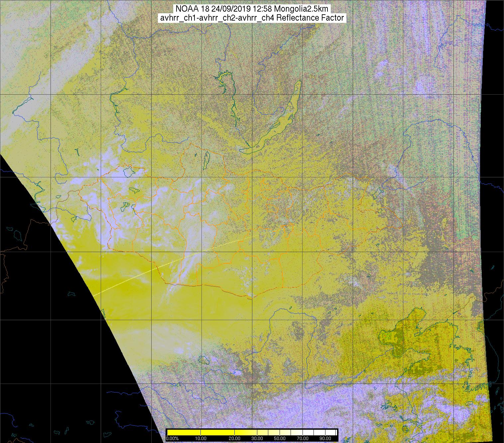504x443 pixels.
Task: Click the 90.00 label on the color scale
Action: [325, 438]
